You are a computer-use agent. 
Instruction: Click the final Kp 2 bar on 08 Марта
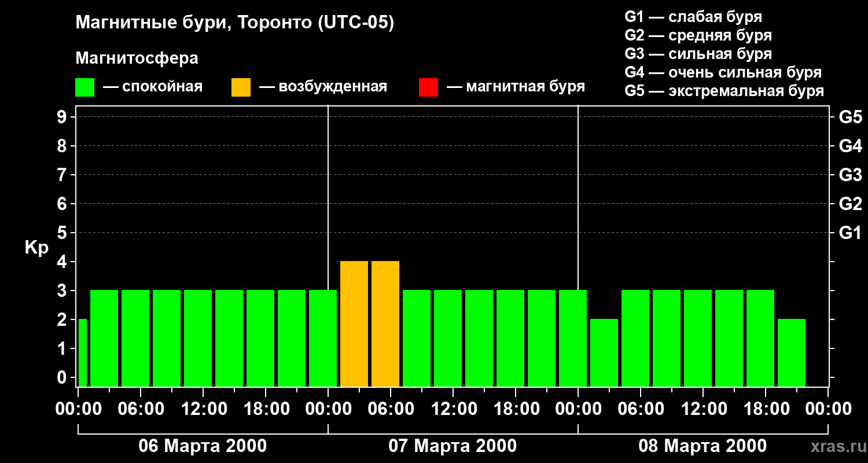coord(792,352)
